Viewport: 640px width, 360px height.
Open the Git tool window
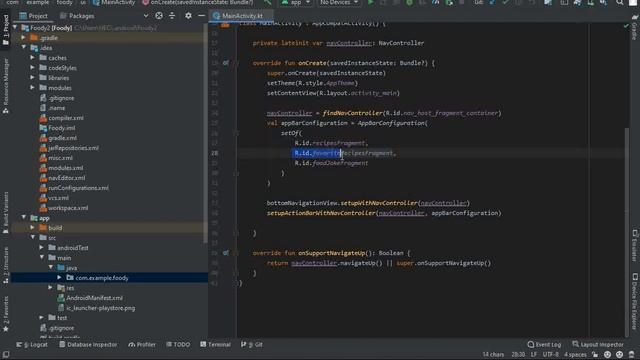coord(252,344)
